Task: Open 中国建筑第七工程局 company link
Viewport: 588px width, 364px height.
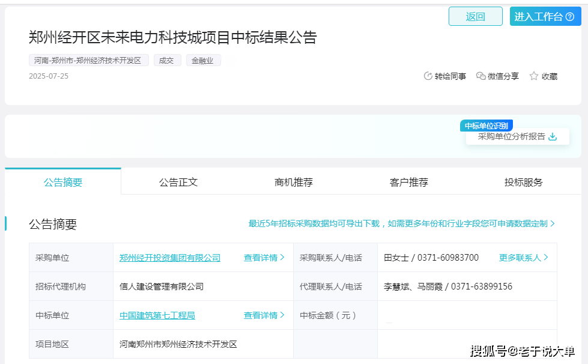Action: click(157, 315)
